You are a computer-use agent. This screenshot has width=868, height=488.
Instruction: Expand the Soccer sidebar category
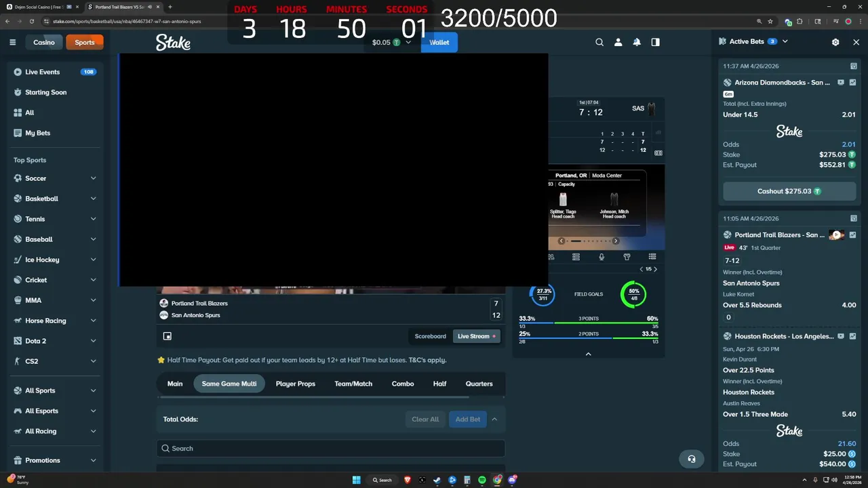coord(93,178)
